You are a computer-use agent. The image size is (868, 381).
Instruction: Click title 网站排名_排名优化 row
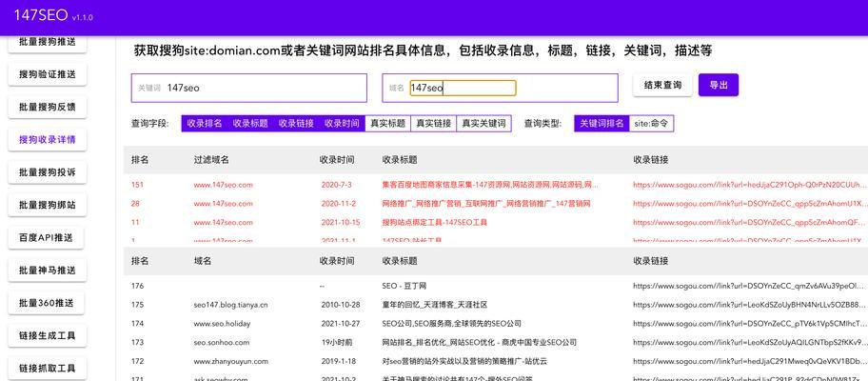coord(480,343)
